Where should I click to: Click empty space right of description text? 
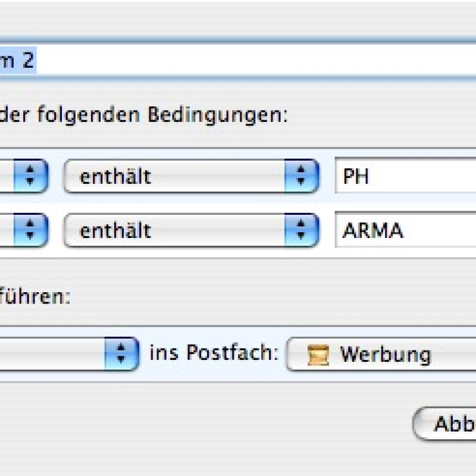tap(255, 60)
